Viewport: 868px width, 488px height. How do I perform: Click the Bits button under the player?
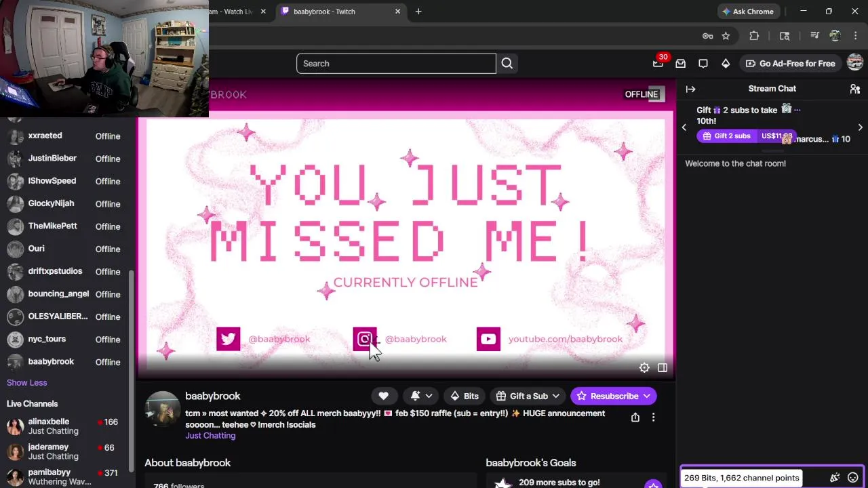[x=465, y=396]
